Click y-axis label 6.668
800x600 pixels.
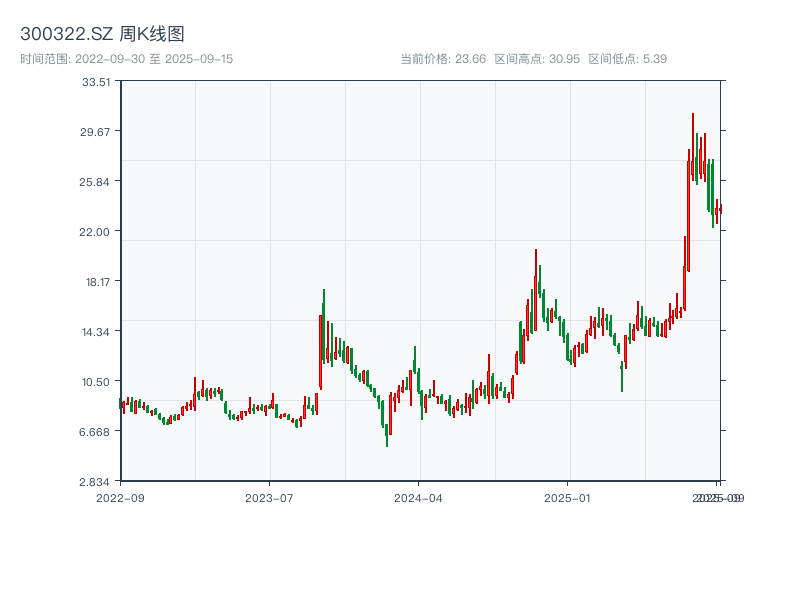pyautogui.click(x=94, y=432)
